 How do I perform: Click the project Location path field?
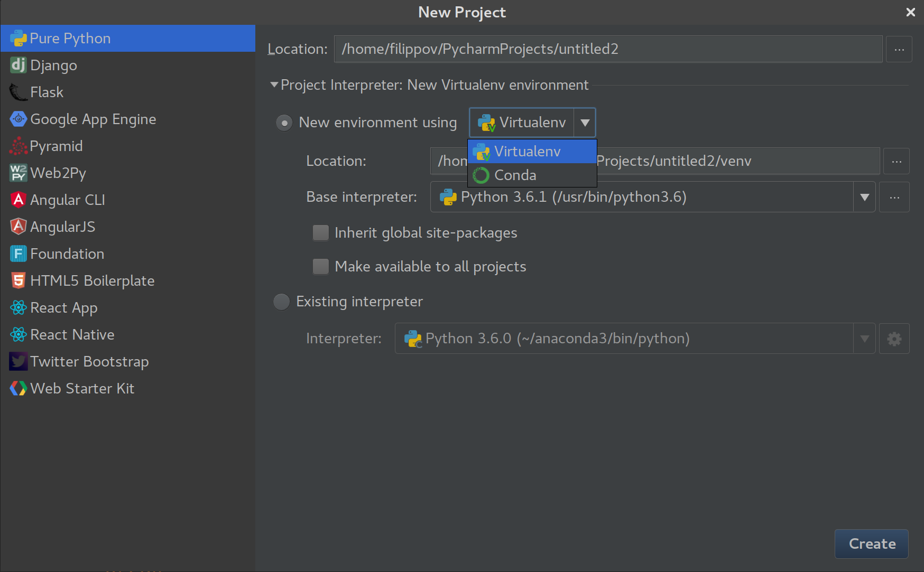(x=608, y=49)
